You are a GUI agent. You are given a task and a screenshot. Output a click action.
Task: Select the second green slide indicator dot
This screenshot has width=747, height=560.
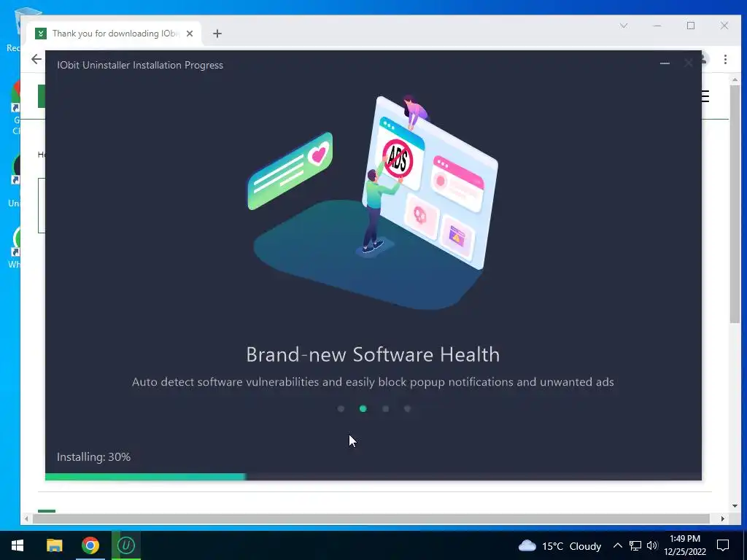(363, 408)
